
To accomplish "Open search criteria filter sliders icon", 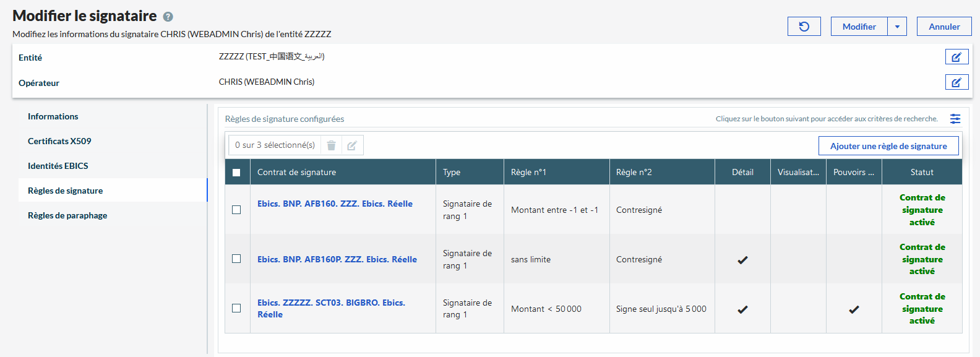I will click(x=955, y=119).
